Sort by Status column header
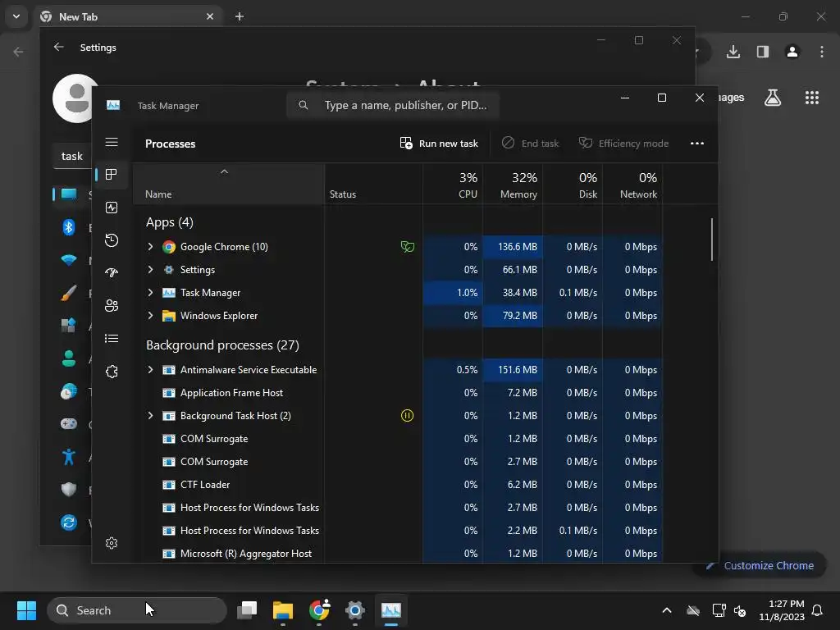 tap(373, 184)
